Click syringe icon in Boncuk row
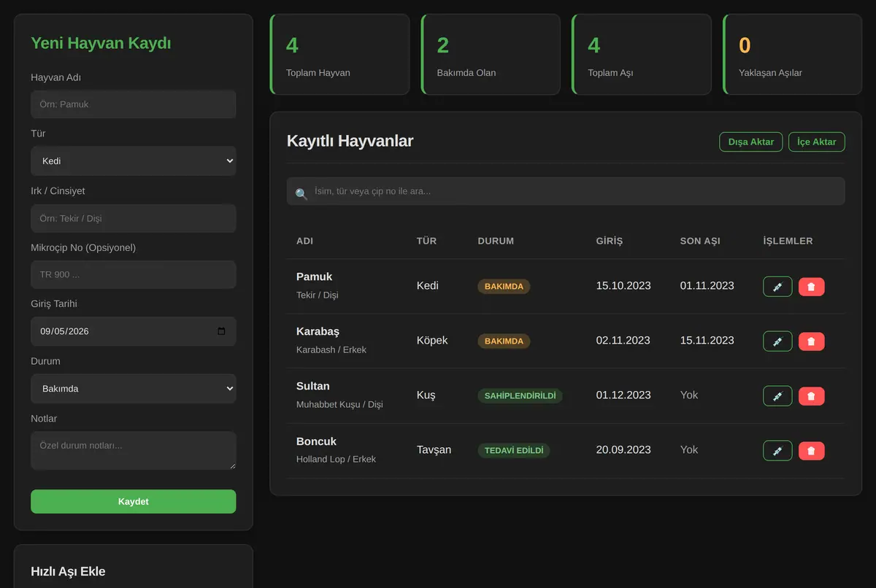 click(x=777, y=451)
